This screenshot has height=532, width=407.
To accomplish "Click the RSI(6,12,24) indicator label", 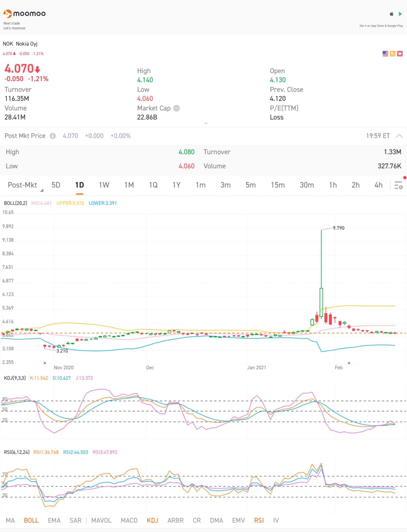I will tap(17, 452).
